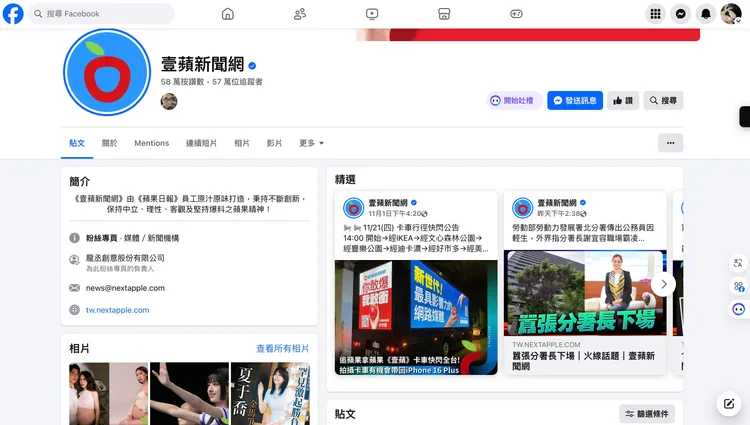Viewport: 750px width, 425px height.
Task: Click the follower friend avatar under page name
Action: (169, 101)
